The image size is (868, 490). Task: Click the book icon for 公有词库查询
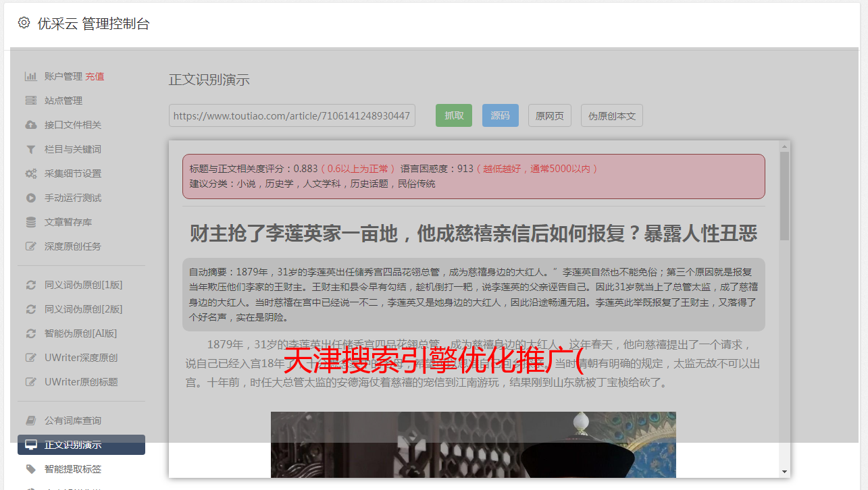coord(30,420)
